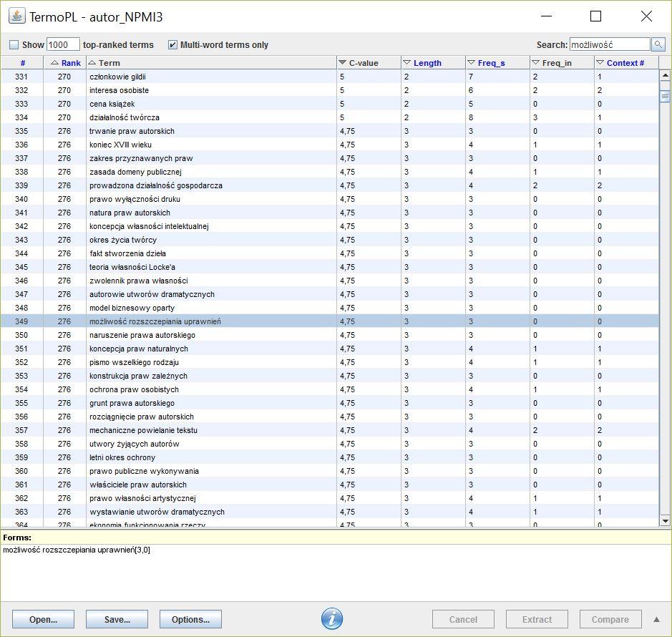Select row 'zakres przyznawanych praw'

(x=330, y=158)
